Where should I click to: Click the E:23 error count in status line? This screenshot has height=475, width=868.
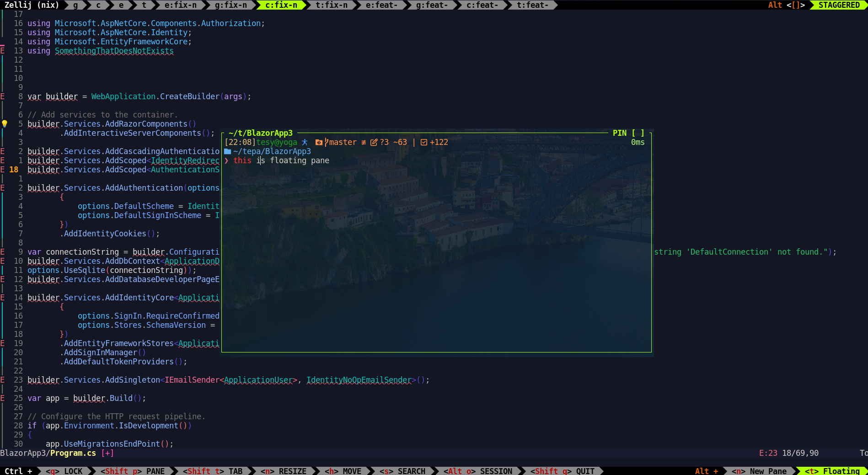[768, 453]
